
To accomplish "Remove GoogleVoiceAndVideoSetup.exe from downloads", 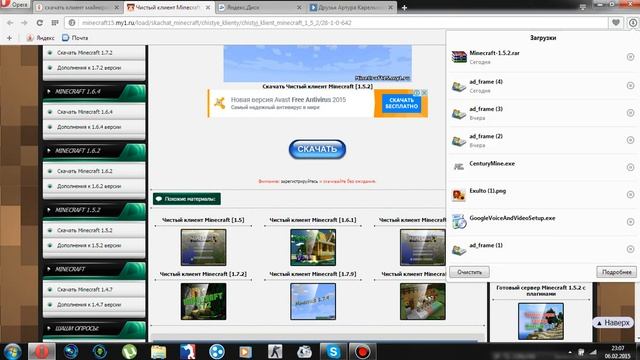I will (x=630, y=222).
